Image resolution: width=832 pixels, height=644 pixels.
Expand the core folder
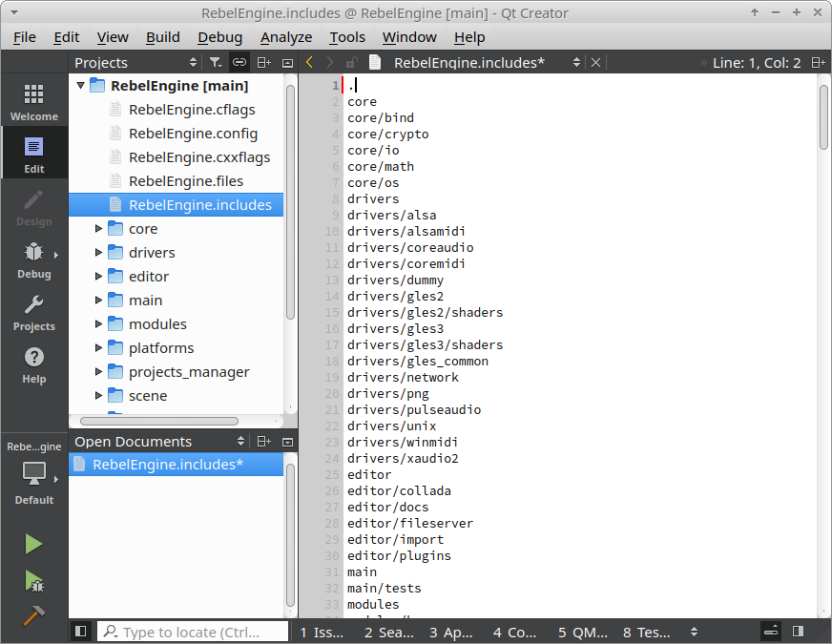point(98,229)
